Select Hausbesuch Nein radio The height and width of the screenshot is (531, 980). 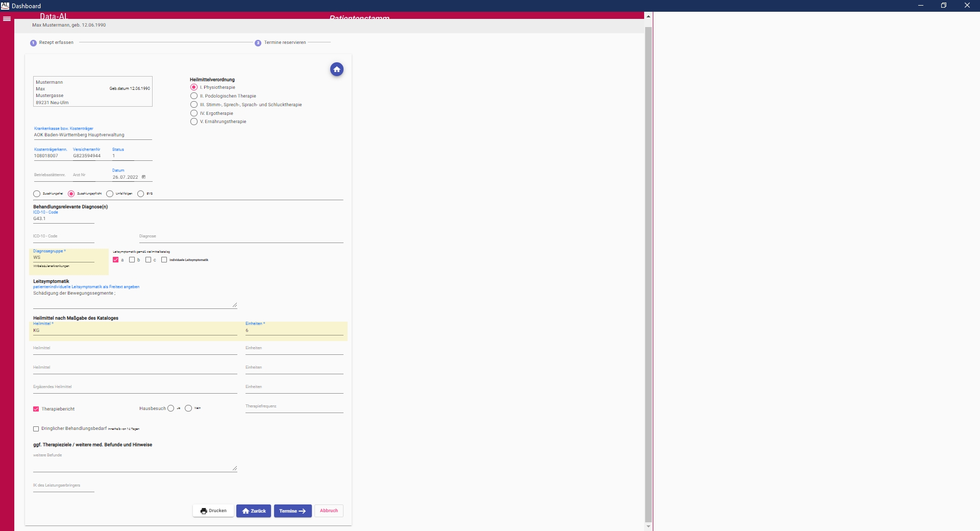pyautogui.click(x=188, y=408)
